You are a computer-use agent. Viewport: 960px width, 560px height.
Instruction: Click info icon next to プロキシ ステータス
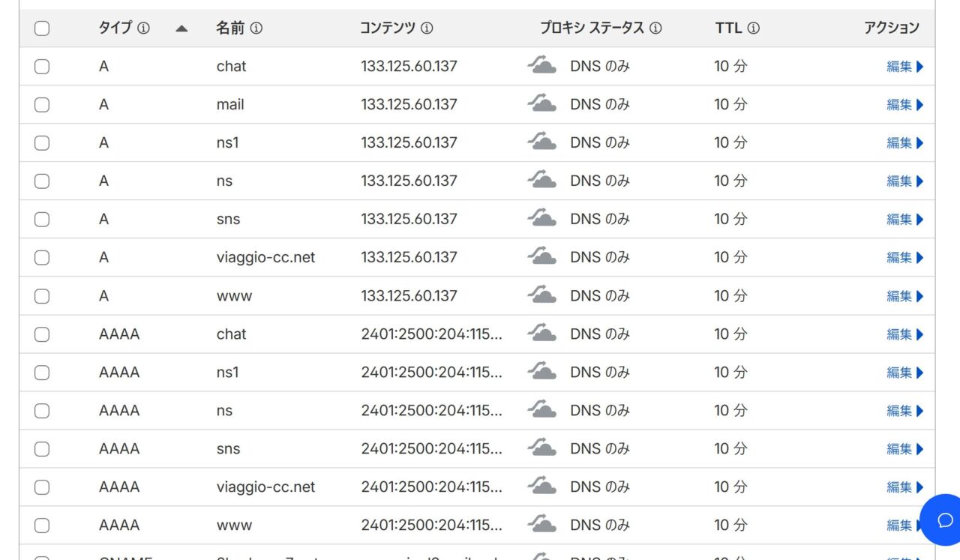[655, 28]
